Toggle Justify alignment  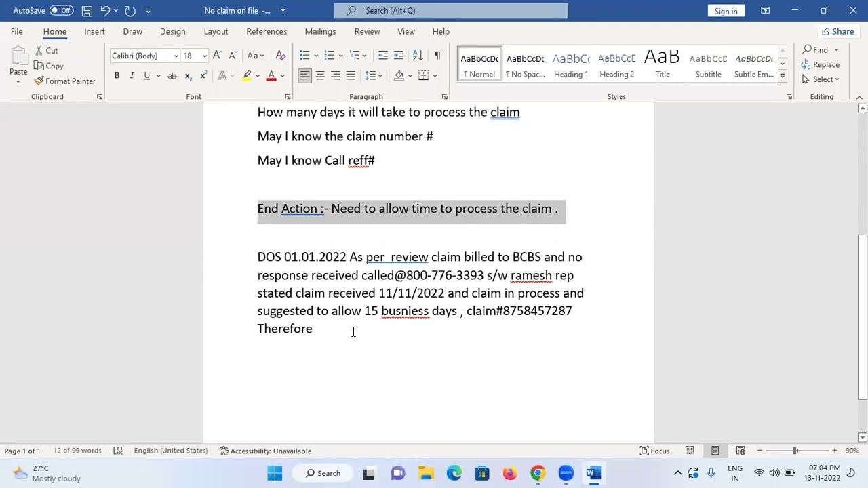[x=351, y=76]
